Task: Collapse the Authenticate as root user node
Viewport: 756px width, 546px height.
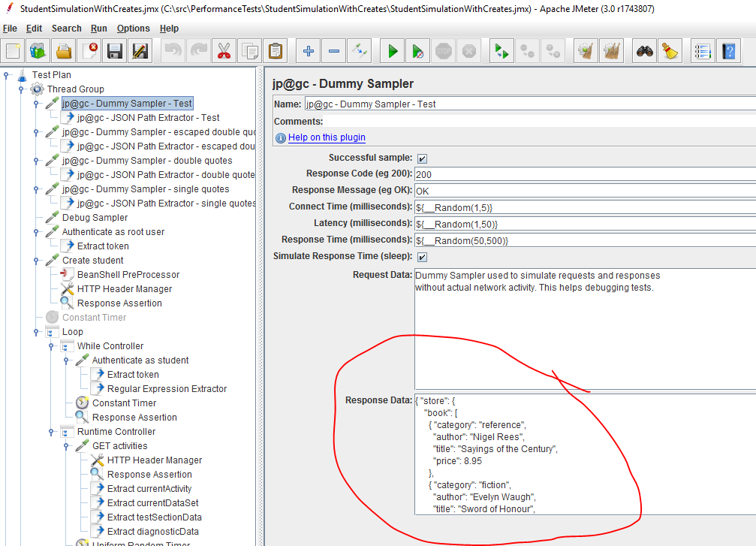Action: [36, 232]
